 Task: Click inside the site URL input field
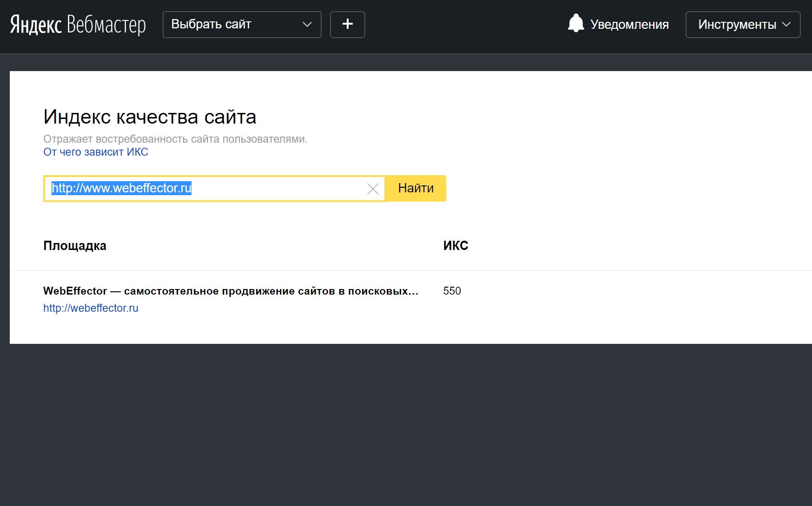274,188
